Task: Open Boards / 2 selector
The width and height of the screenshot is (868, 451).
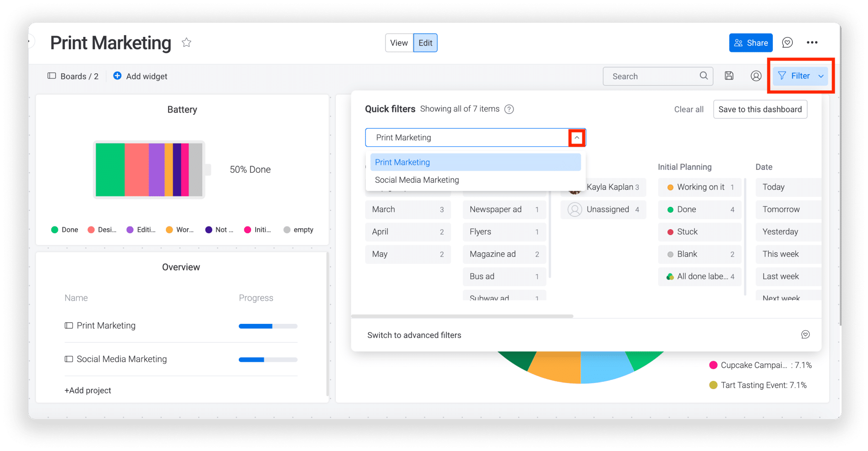Action: pyautogui.click(x=73, y=76)
